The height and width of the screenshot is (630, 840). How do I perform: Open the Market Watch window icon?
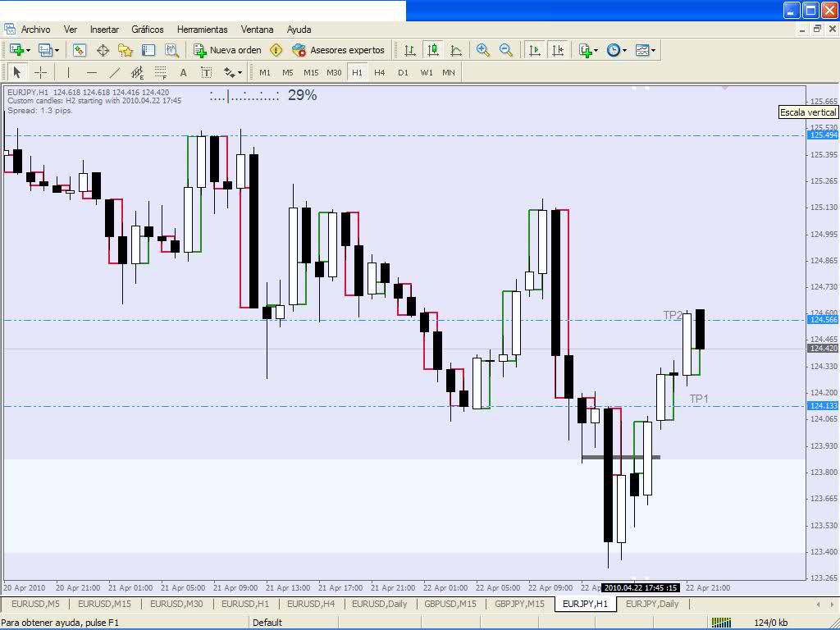click(x=80, y=50)
